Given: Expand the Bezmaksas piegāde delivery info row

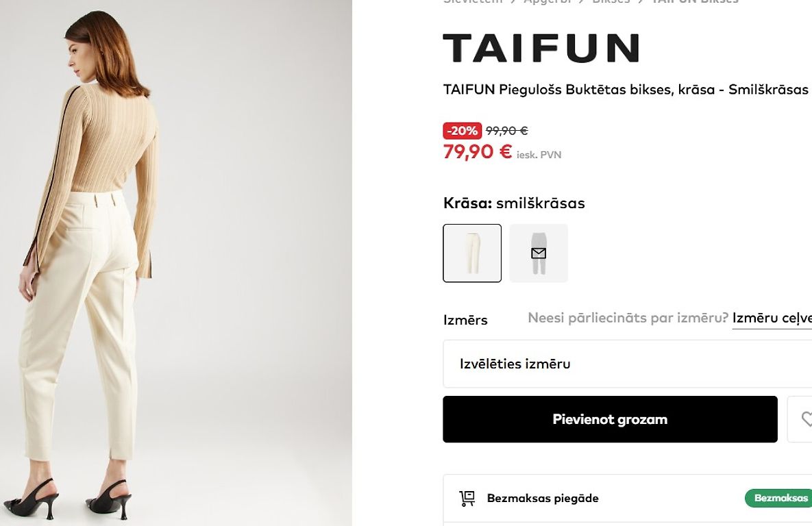Looking at the screenshot, I should [627, 499].
